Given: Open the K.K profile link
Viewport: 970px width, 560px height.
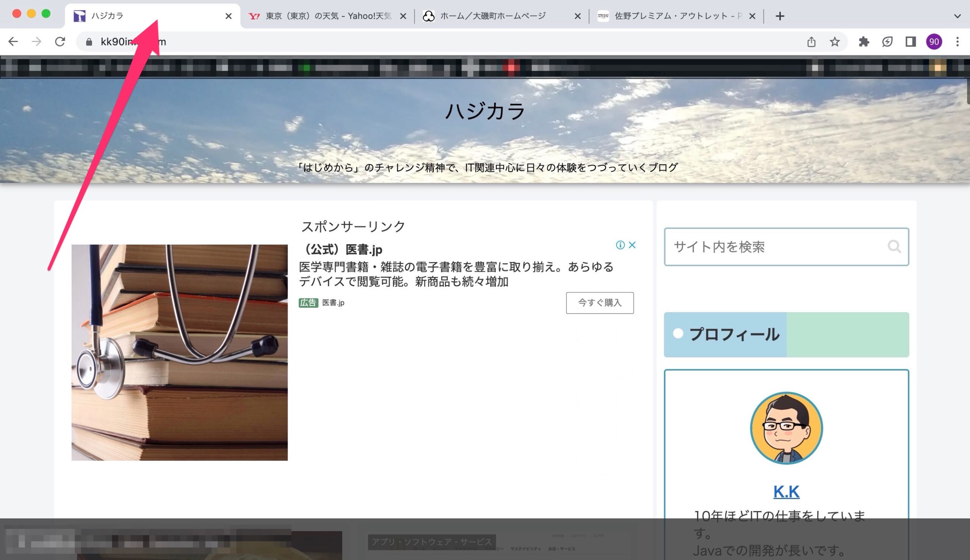Looking at the screenshot, I should coord(787,491).
